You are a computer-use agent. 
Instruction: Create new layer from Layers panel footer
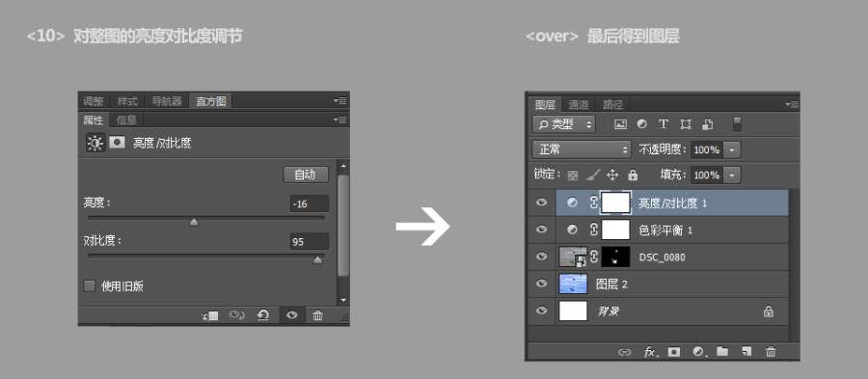[x=746, y=351]
